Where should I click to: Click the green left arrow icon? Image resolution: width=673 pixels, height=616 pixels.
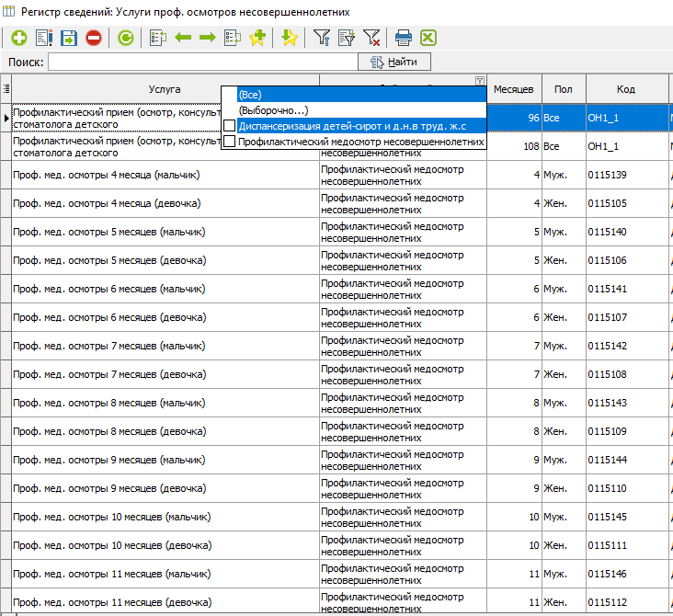click(183, 38)
